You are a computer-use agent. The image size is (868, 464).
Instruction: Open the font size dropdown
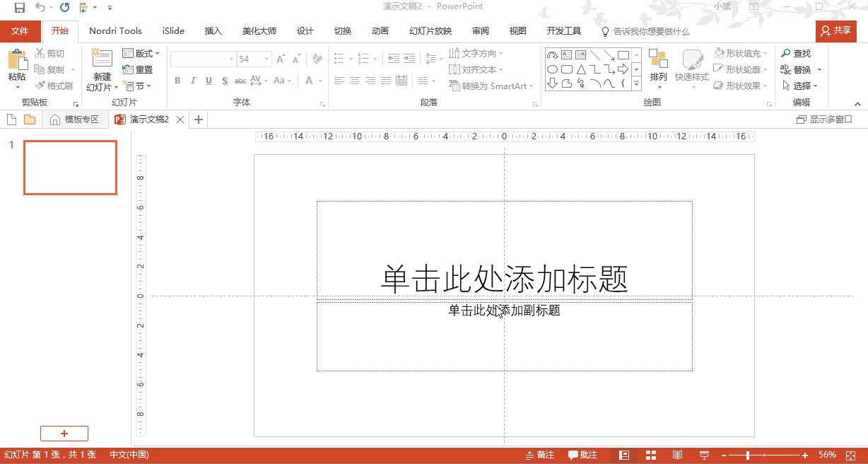point(265,59)
